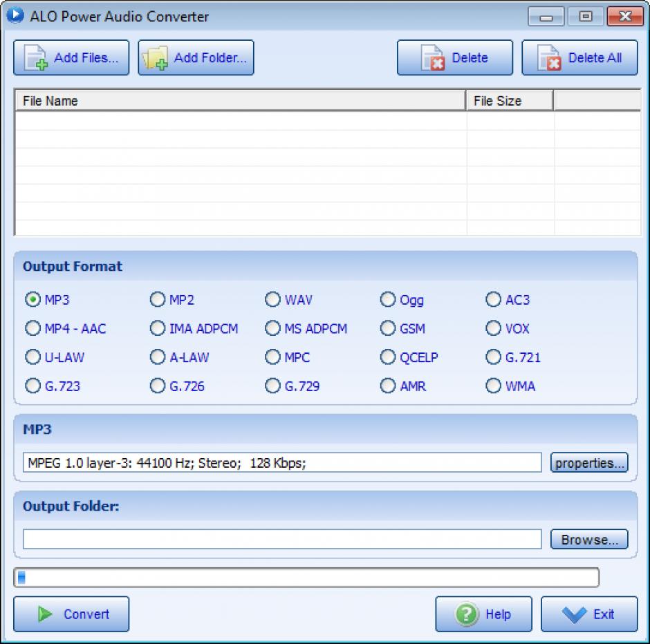Click the MPEG 1.0 layer-3 settings field
The width and height of the screenshot is (650, 644).
282,462
